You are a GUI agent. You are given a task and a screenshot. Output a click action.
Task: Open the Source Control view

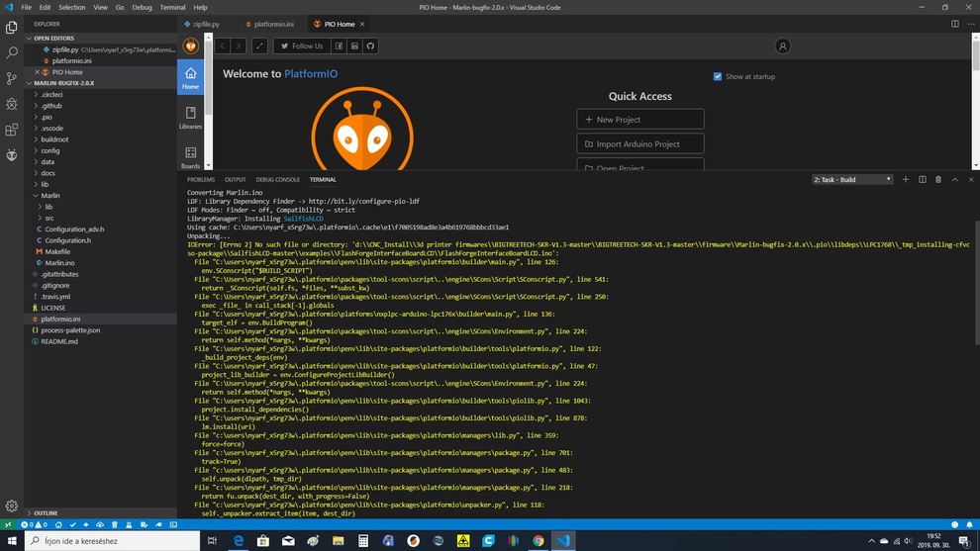(12, 78)
